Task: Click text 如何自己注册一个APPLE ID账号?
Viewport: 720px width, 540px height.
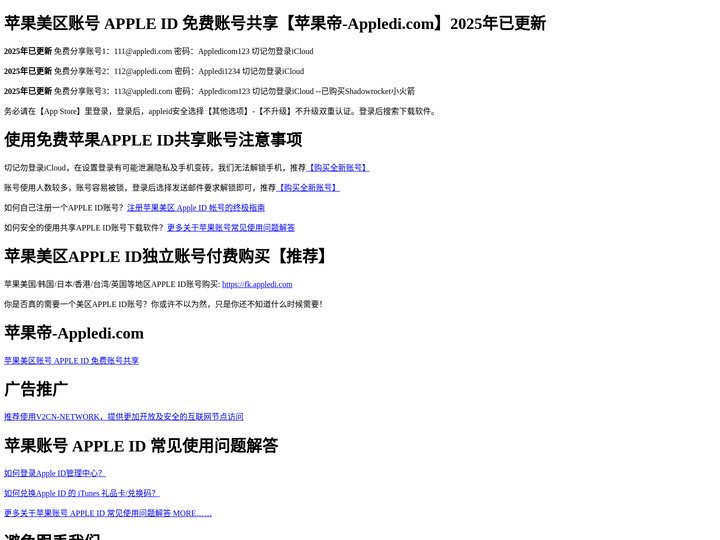Action: coord(64,208)
